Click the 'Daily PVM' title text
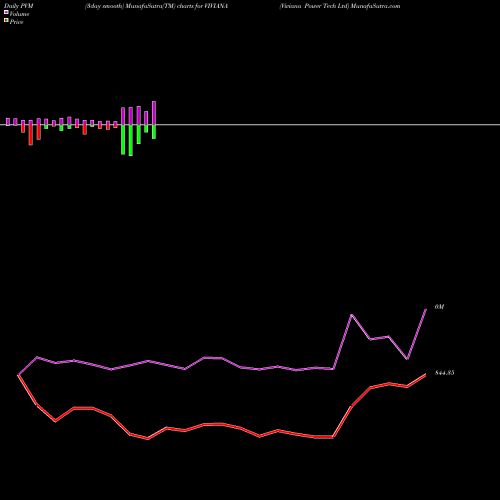The width and height of the screenshot is (500, 500). (19, 6)
